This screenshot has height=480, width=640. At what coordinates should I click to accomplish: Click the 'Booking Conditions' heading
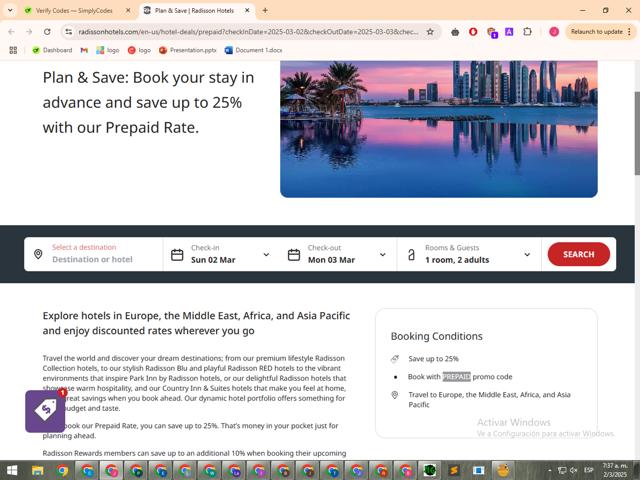(436, 336)
